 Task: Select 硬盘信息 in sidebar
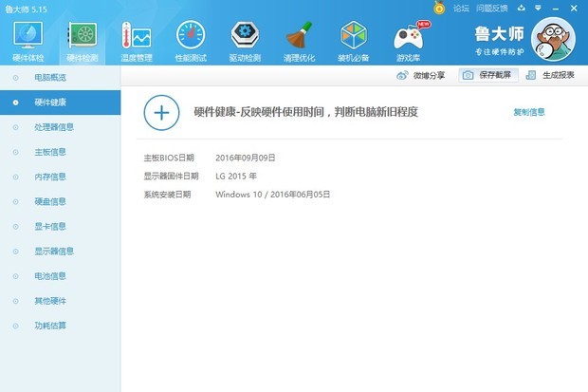(x=60, y=201)
